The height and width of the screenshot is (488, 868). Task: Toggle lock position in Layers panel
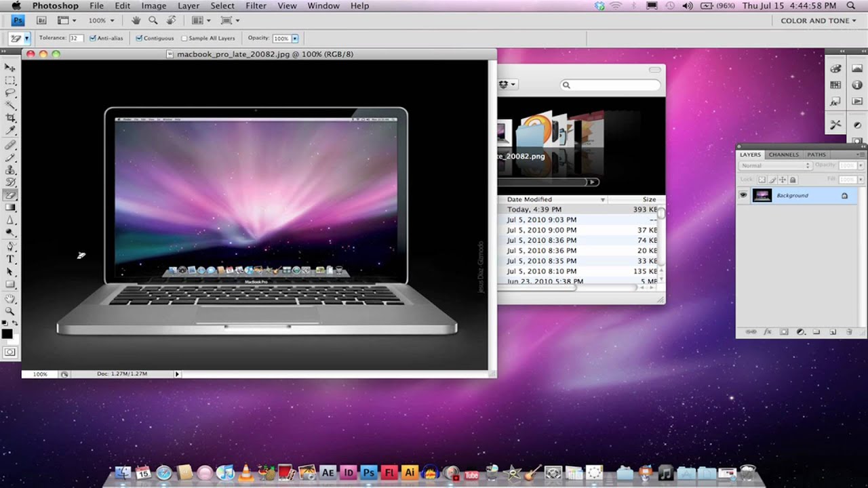tap(783, 180)
